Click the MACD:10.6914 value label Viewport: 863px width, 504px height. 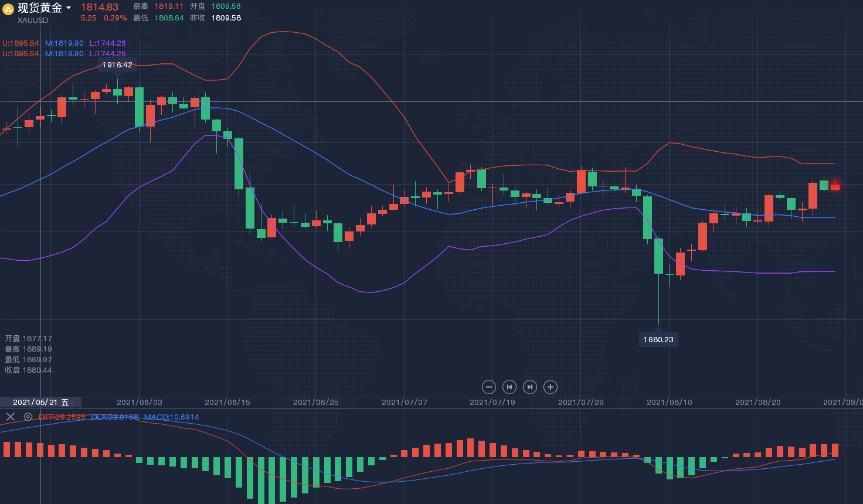(171, 417)
